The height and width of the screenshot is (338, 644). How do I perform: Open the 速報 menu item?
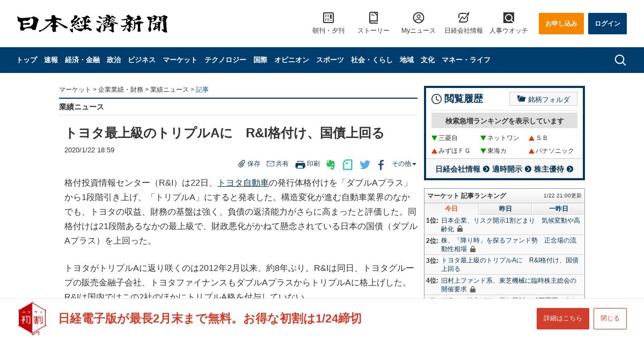51,60
